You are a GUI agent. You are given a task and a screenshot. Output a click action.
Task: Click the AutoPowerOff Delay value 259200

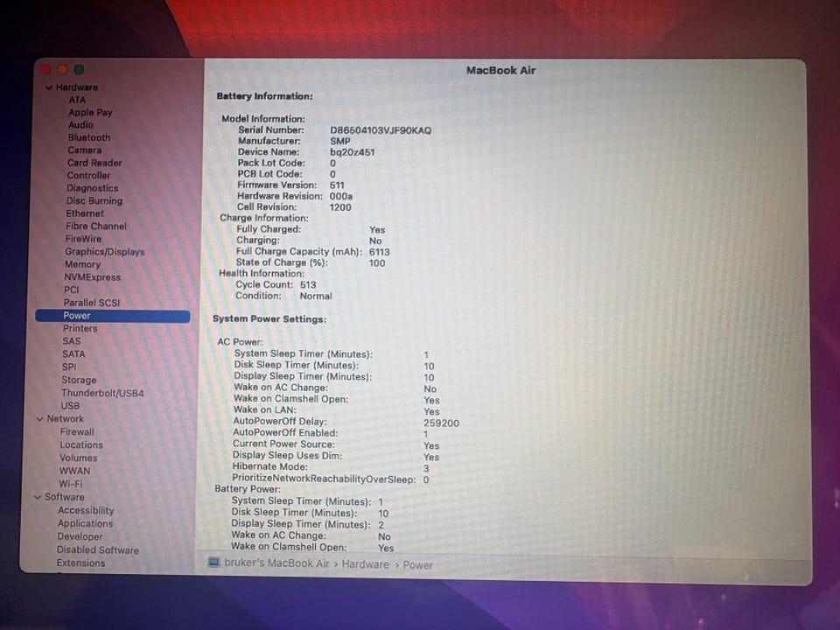click(441, 423)
